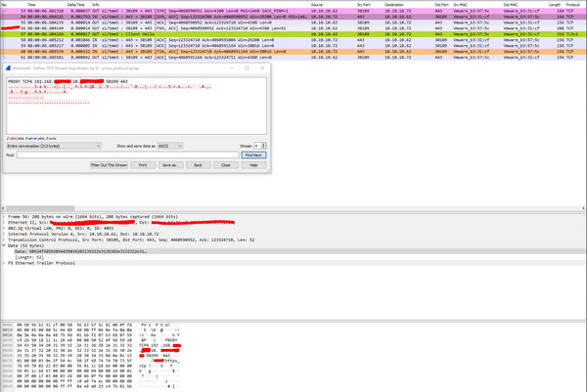Sort packet list by Time column header
The image size is (587, 392).
tap(32, 5)
